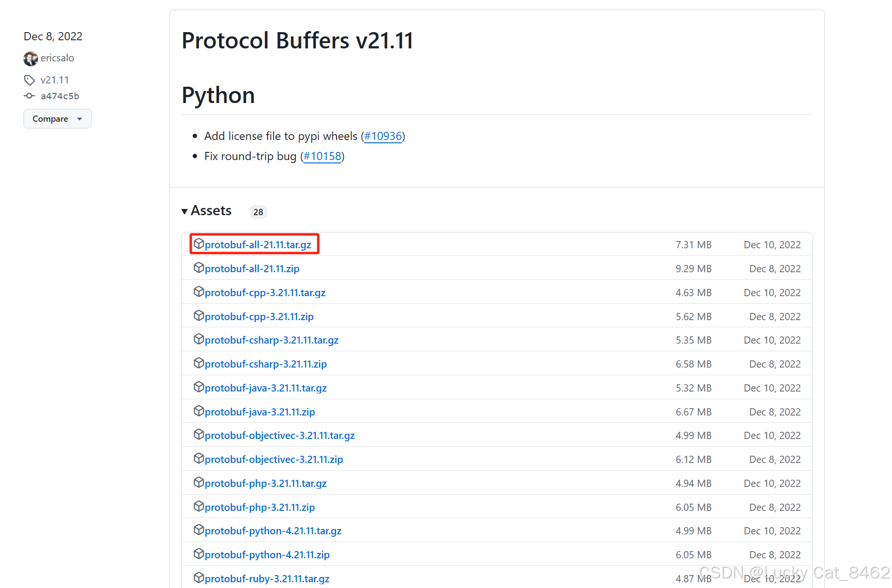Screen dimensions: 892x588
Task: Click the 9.29 MB size value
Action: (694, 269)
